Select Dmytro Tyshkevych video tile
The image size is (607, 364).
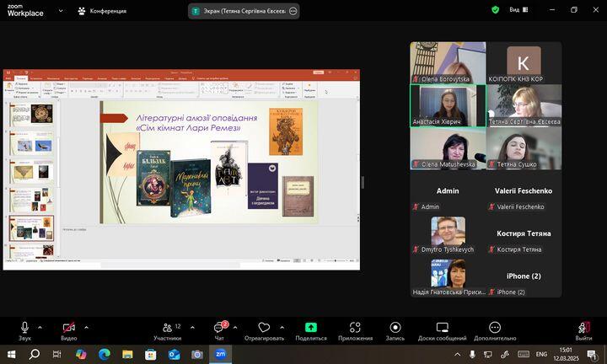point(448,233)
